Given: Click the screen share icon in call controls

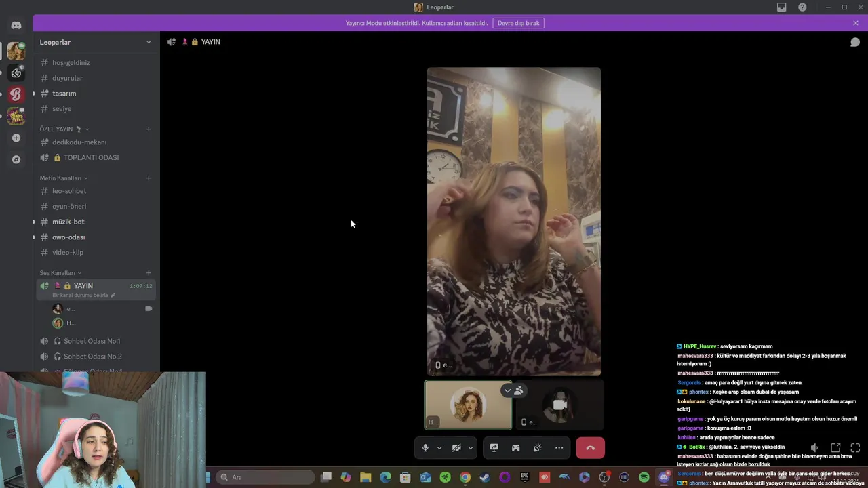Looking at the screenshot, I should (494, 448).
